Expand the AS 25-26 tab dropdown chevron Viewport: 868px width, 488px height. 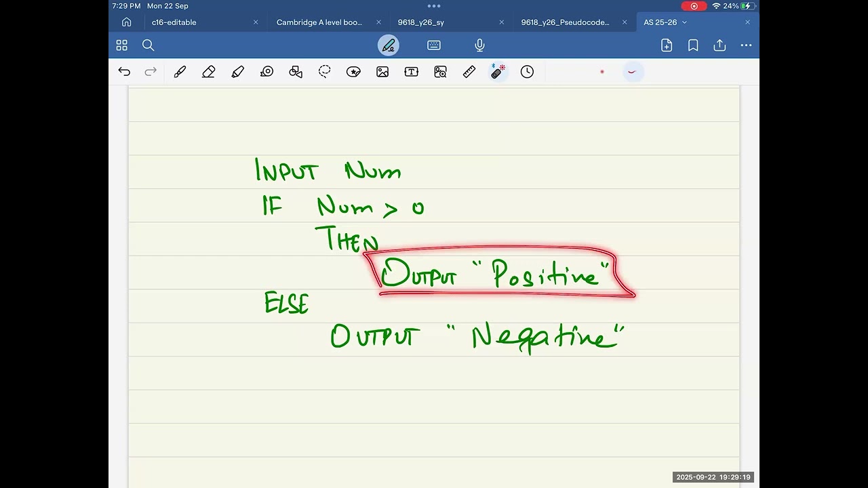coord(684,22)
